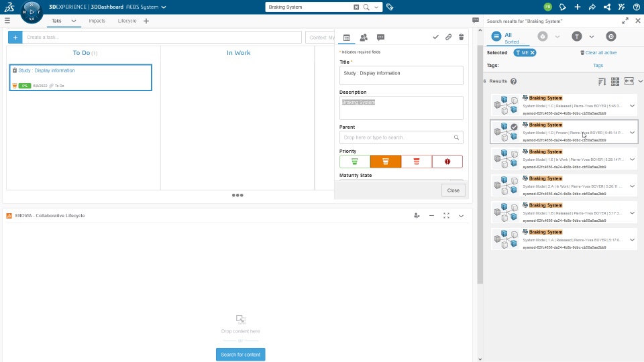Set priority to urgent (red bug icon)
Screen dimensions: 644x362
pyautogui.click(x=447, y=162)
